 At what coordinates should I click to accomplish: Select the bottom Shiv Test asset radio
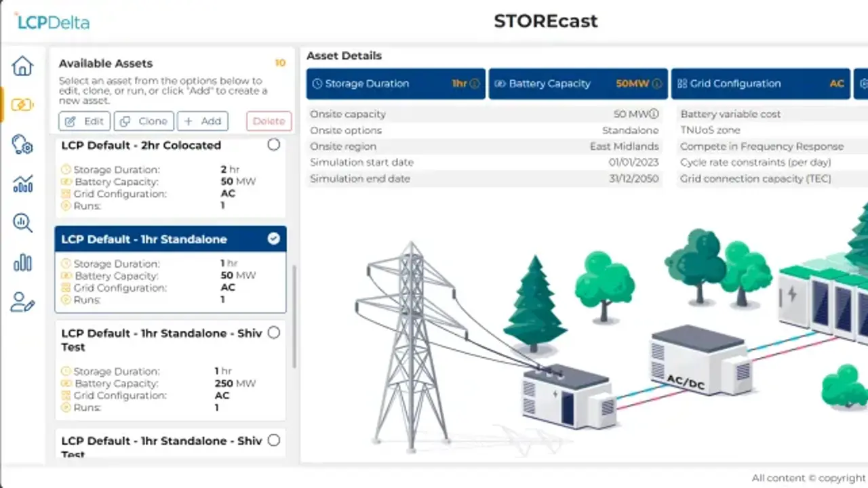pyautogui.click(x=273, y=440)
